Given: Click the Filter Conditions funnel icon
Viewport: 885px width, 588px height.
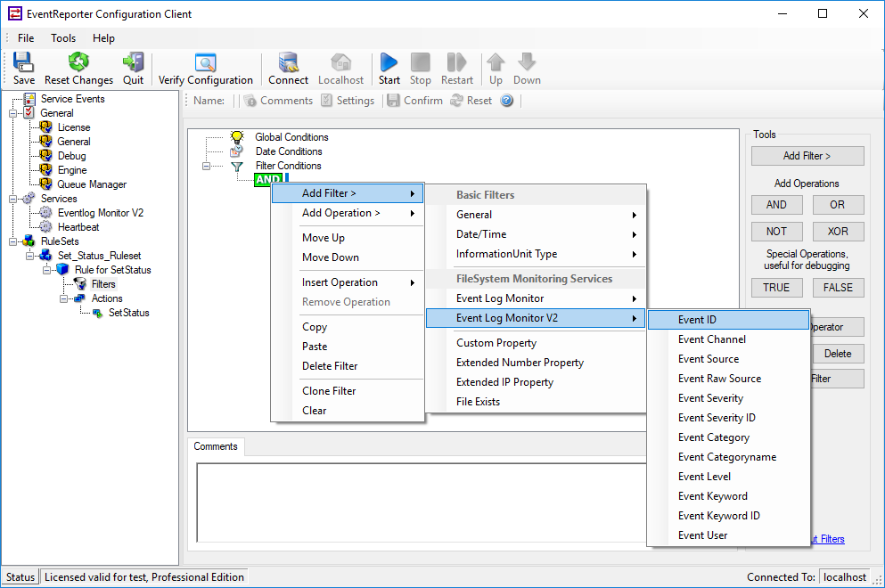Looking at the screenshot, I should (237, 166).
